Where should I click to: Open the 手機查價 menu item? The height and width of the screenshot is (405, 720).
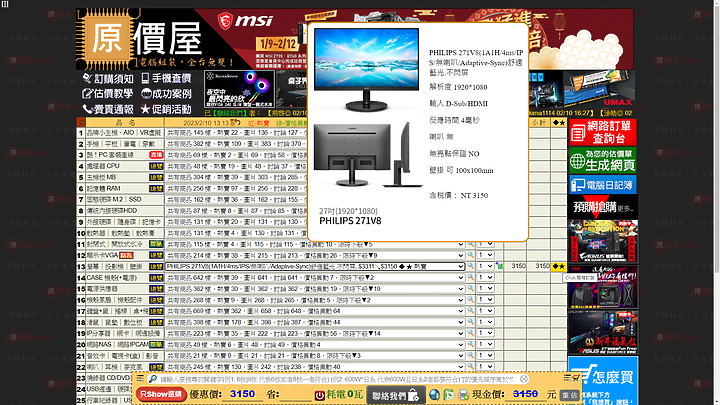pos(166,79)
